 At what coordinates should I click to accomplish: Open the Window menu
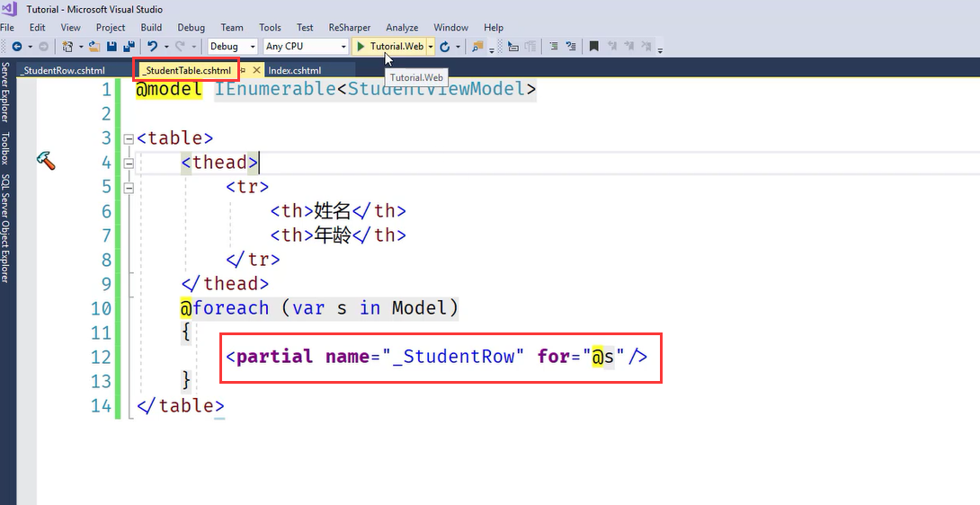pos(450,28)
